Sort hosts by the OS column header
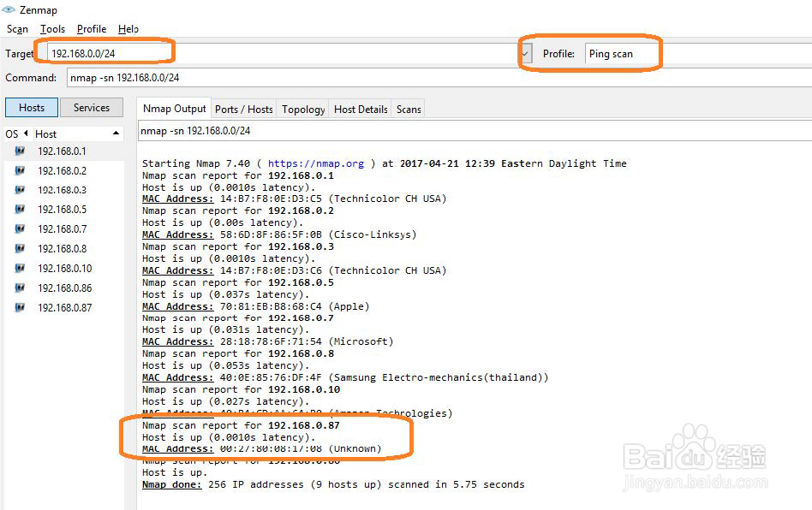This screenshot has height=510, width=812. [16, 134]
